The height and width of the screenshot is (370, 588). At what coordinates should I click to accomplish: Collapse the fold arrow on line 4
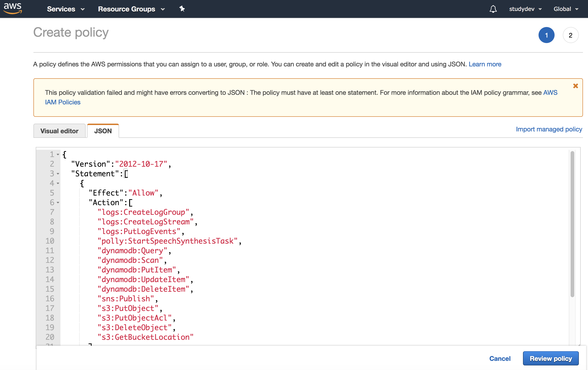(x=58, y=183)
